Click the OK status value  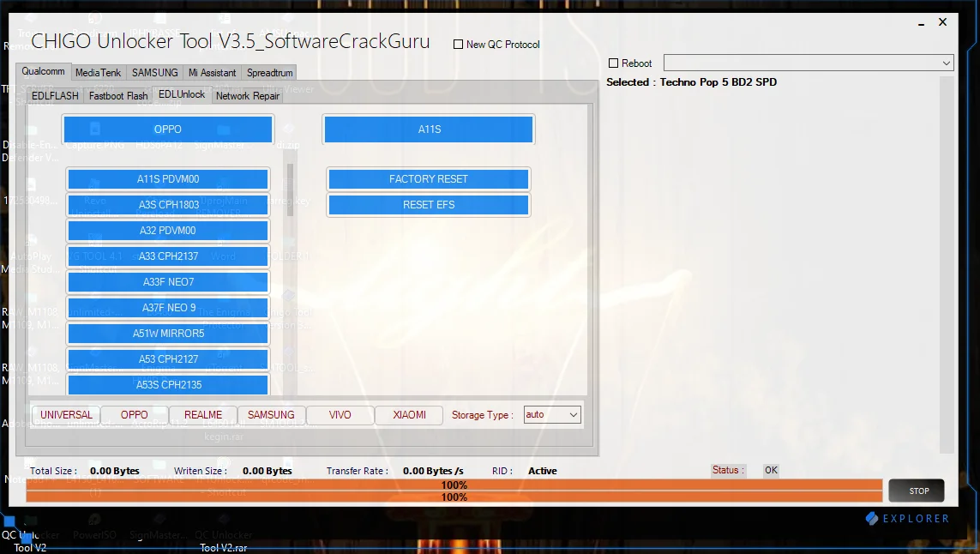[x=772, y=470]
